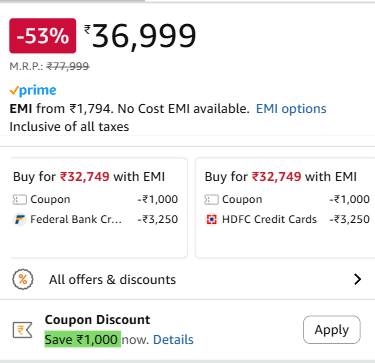Viewport: 375px width, 363px height.
Task: Click the -53% discount badge
Action: pyautogui.click(x=43, y=36)
